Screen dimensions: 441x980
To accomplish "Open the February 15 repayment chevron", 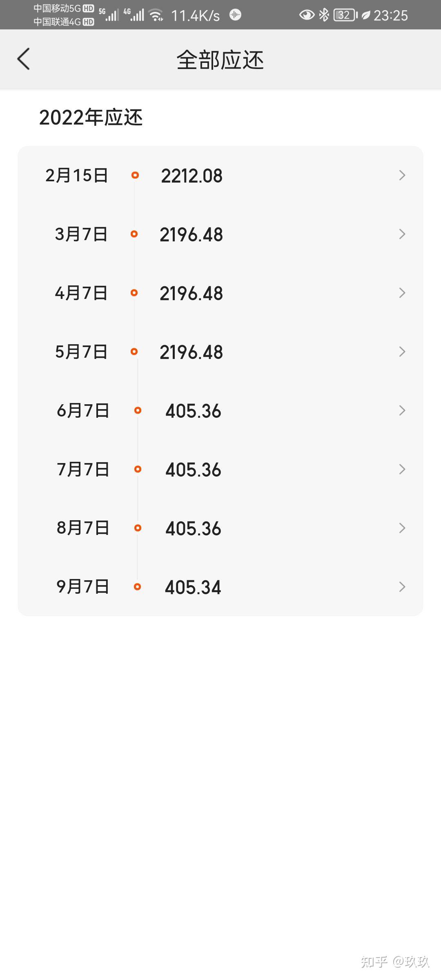I will (402, 175).
